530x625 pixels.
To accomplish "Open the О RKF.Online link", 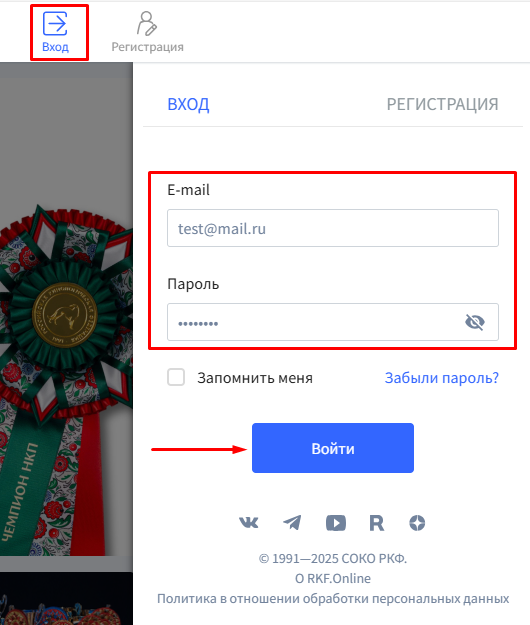I will click(x=333, y=578).
